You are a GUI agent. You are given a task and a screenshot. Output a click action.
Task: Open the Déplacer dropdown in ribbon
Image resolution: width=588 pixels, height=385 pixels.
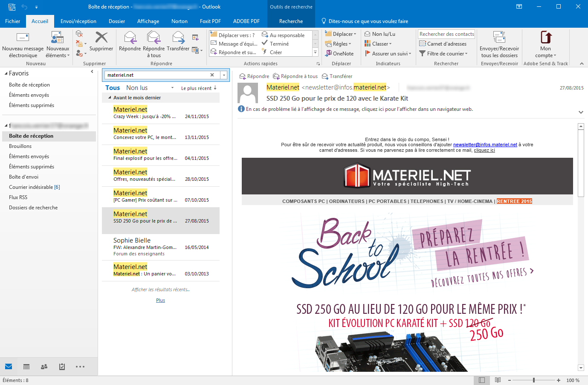[340, 34]
